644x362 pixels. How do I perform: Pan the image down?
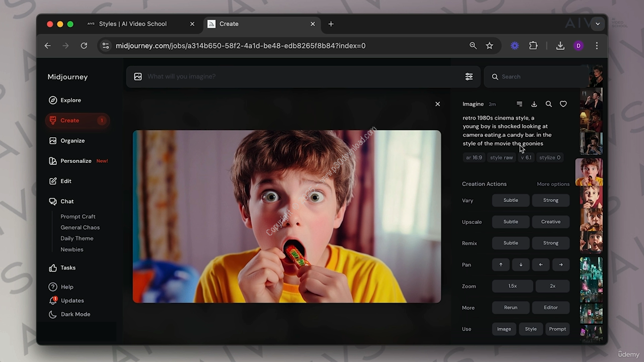pyautogui.click(x=521, y=264)
